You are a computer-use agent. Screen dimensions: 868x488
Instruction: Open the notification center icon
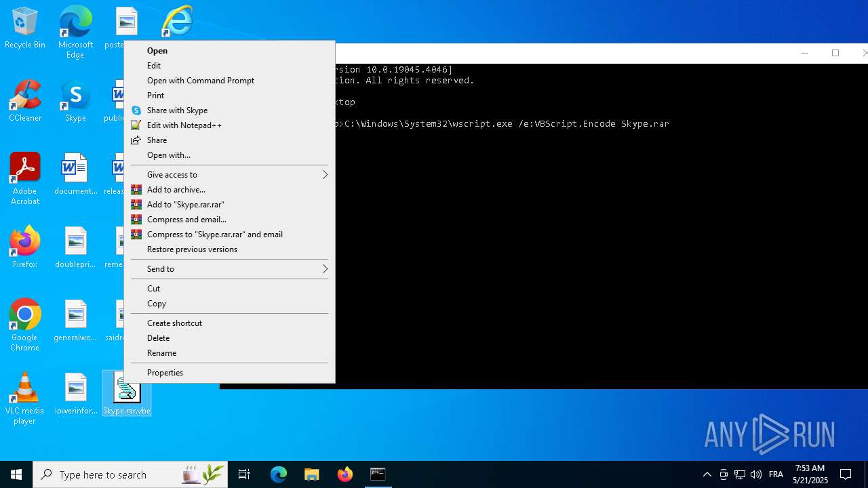tap(846, 474)
